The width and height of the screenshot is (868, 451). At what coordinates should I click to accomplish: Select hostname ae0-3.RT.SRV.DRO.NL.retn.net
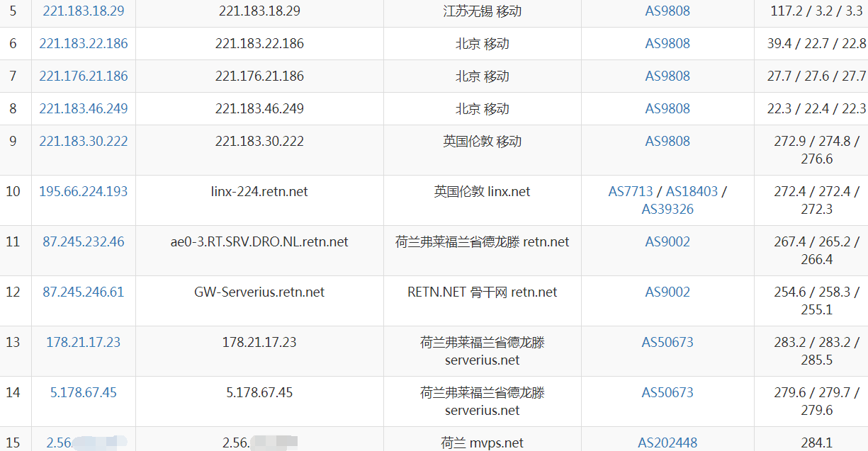tap(259, 242)
